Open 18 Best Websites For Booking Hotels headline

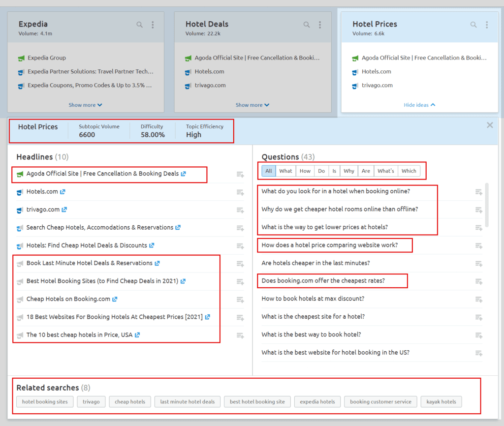coord(114,317)
